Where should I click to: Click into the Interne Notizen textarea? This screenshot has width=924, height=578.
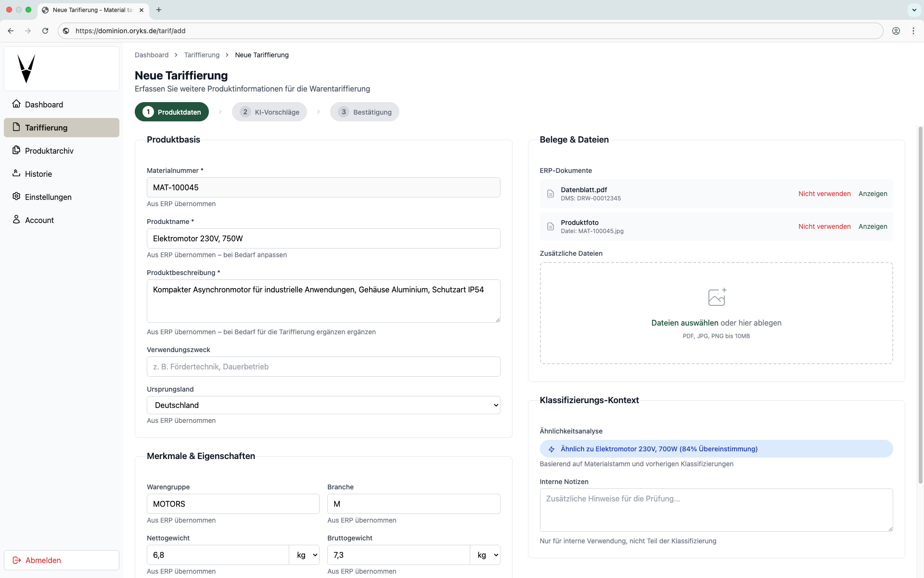(x=716, y=510)
